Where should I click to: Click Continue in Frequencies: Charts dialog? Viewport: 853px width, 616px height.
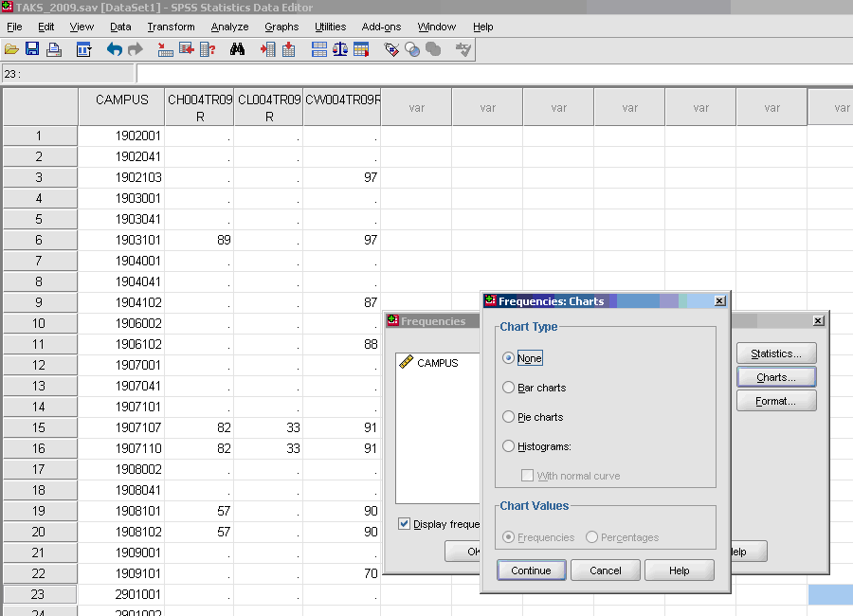point(531,571)
